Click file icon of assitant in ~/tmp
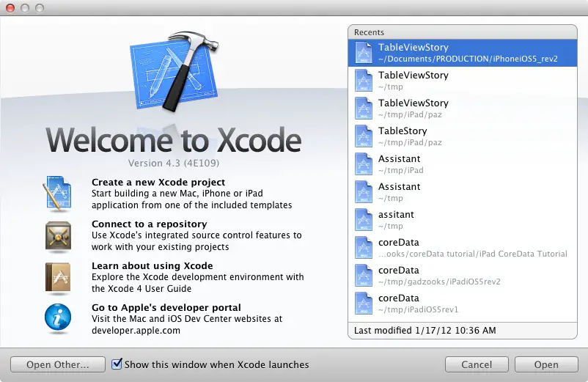The height and width of the screenshot is (382, 588). coord(364,220)
